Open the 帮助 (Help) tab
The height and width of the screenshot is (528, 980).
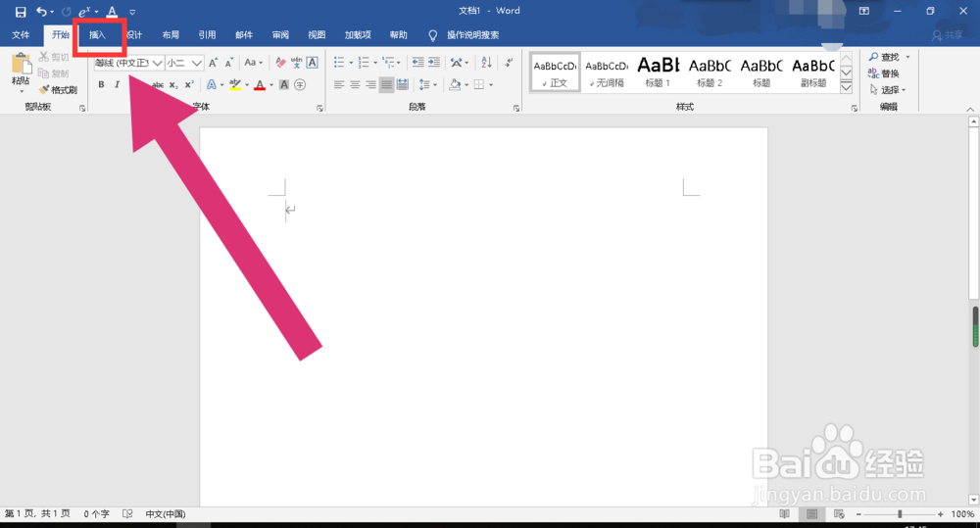tap(398, 35)
